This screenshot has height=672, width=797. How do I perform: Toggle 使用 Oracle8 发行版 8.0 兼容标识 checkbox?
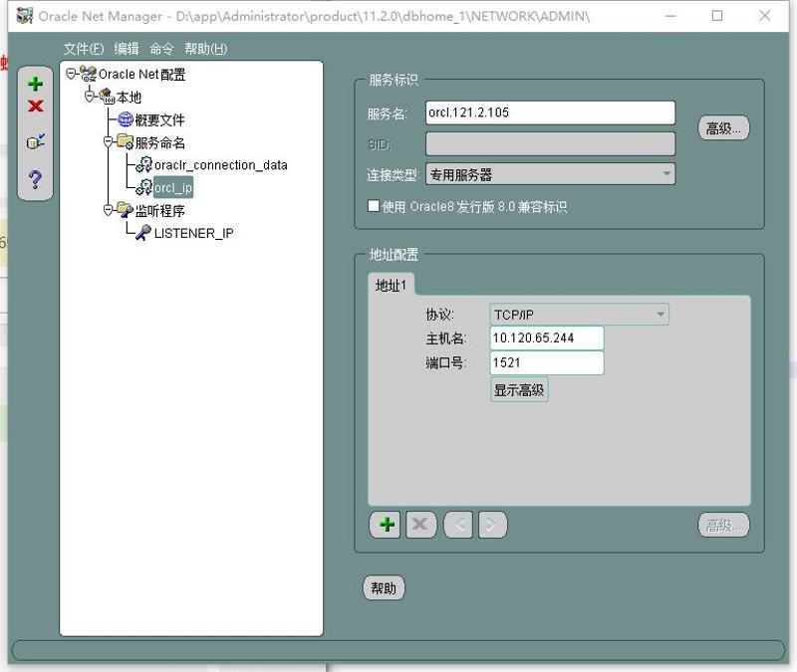(373, 206)
